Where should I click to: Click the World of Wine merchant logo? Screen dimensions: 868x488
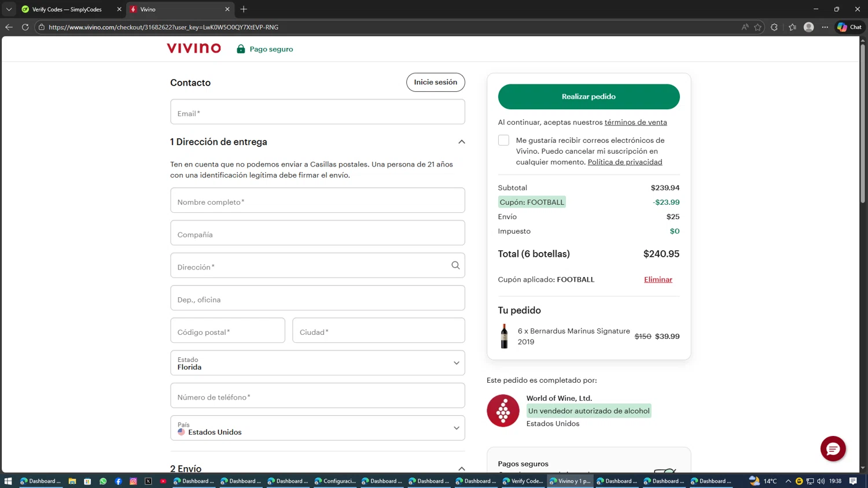click(503, 411)
